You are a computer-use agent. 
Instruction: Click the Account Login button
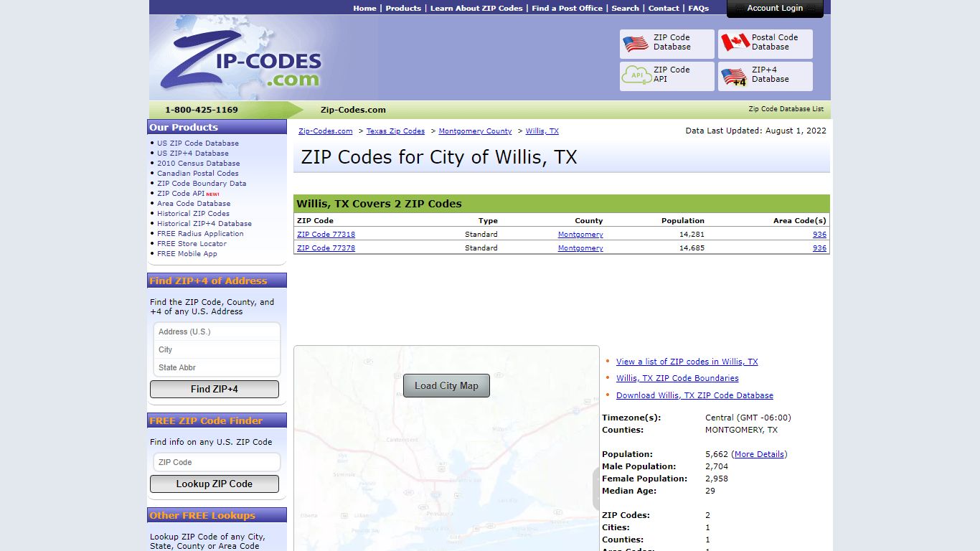(x=775, y=9)
